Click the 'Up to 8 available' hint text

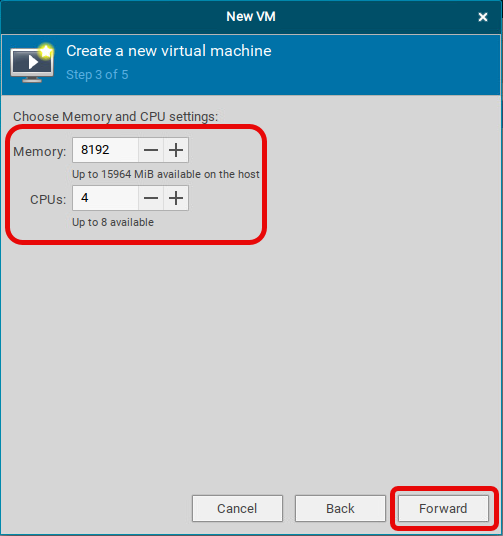click(x=113, y=222)
